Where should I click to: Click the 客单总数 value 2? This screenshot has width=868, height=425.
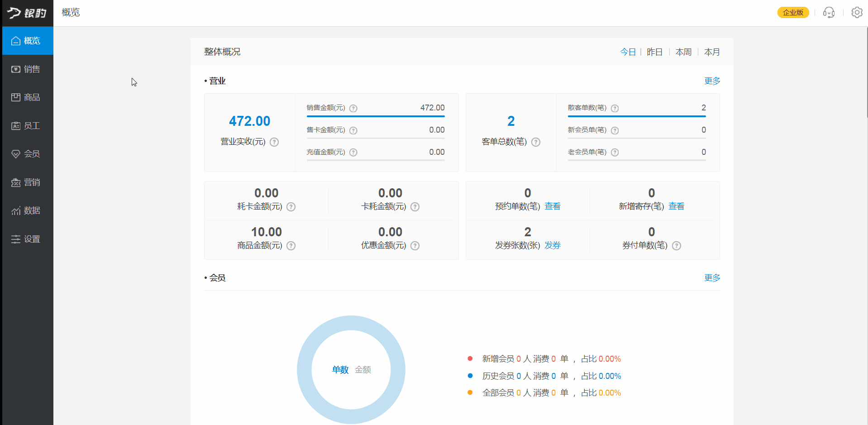511,121
